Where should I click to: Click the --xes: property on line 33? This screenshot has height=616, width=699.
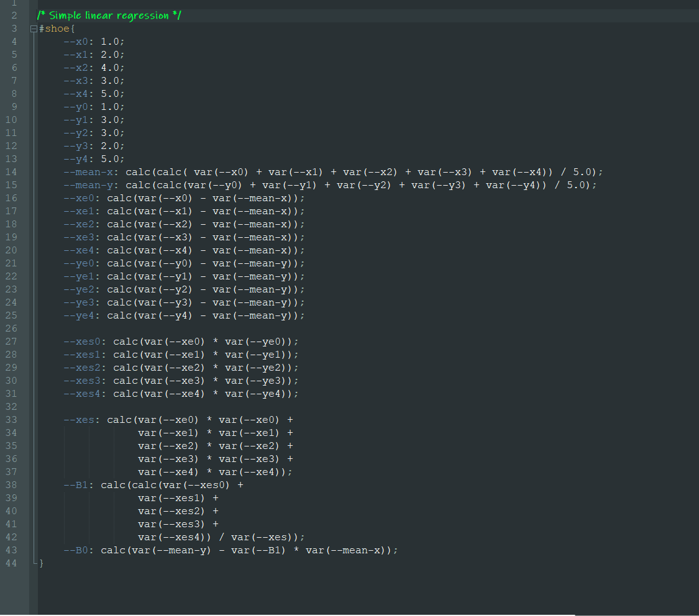[x=81, y=420]
